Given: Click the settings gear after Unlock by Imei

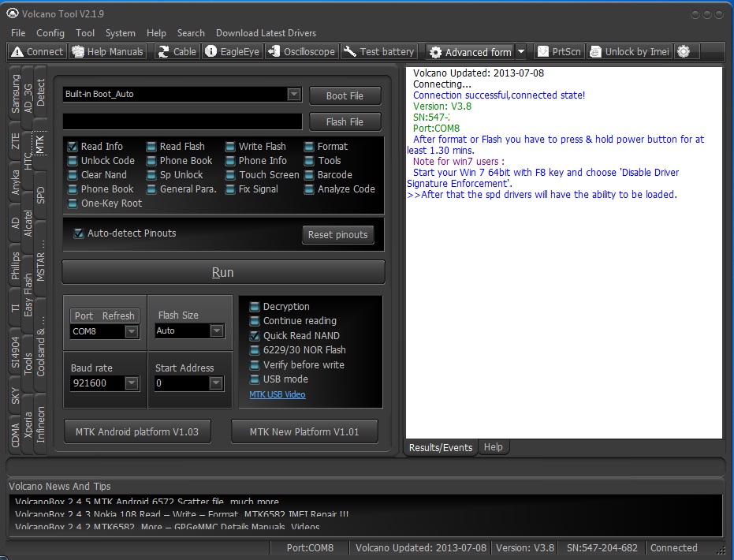Looking at the screenshot, I should (x=684, y=51).
